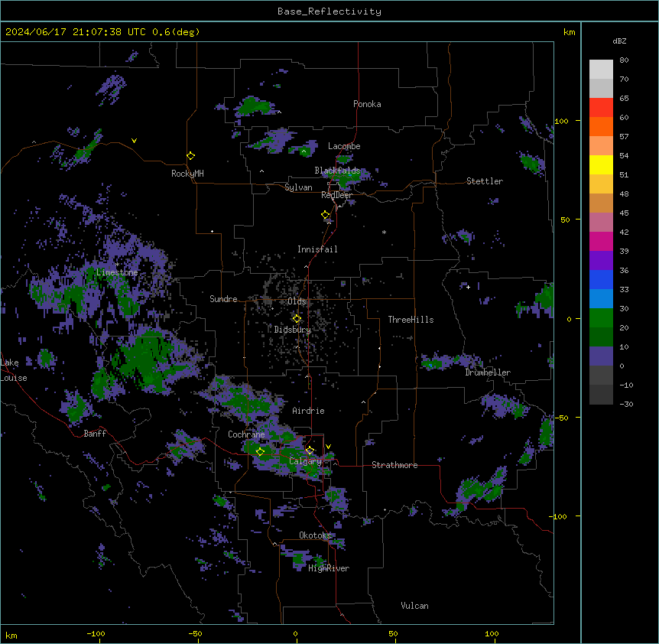Pick the blue 36-33 dBZ legend swatch

coord(601,279)
